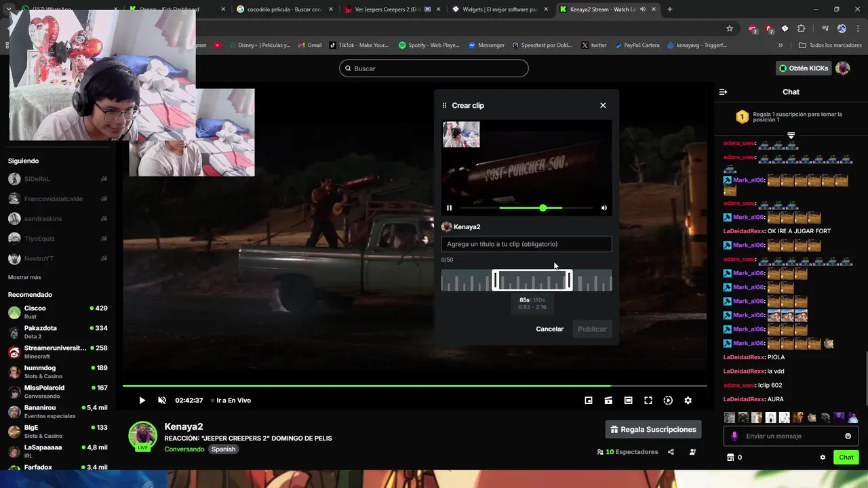Open the Extensions puzzle icon
Viewport: 868px width, 488px height.
coord(802,28)
